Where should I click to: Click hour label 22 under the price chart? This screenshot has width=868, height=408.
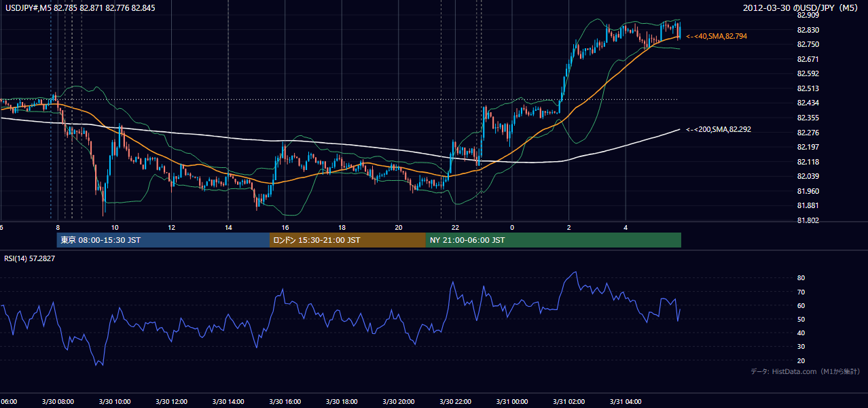pos(456,228)
